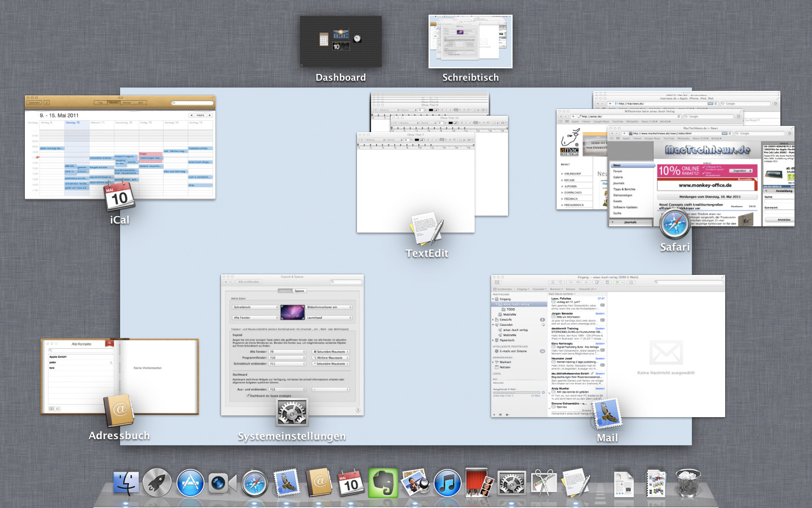
Task: Select Exposé tab in Systemeinstellungen
Action: 285,291
